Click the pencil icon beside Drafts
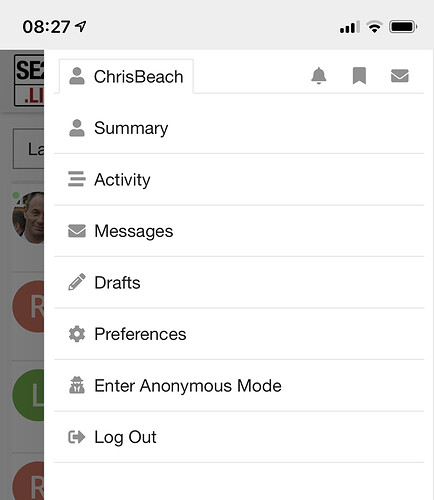Image resolution: width=434 pixels, height=500 pixels. pos(77,282)
